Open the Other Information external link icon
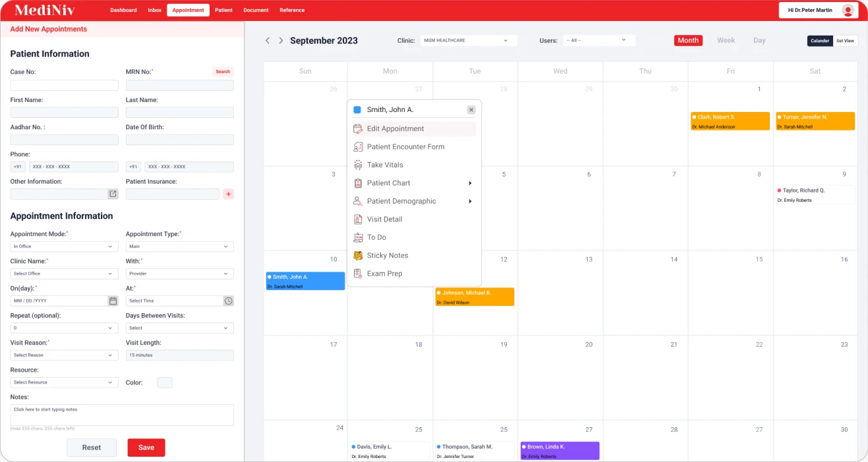Viewport: 868px width, 462px height. pyautogui.click(x=113, y=194)
